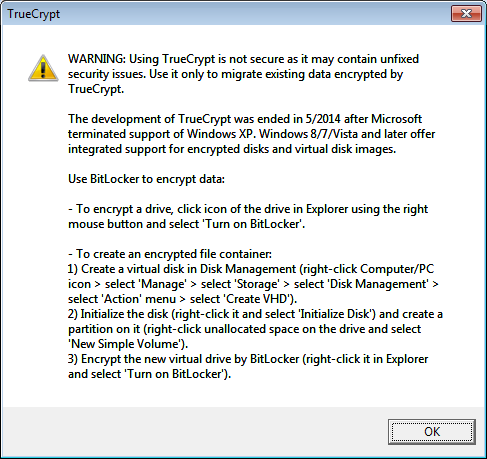
Task: Click the Use BitLocker to encrypt data line
Action: (146, 179)
